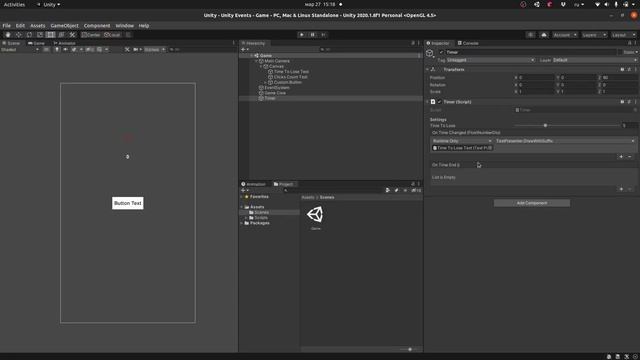The image size is (640, 360).
Task: Open the Layer dropdown showing Default
Action: [595, 60]
